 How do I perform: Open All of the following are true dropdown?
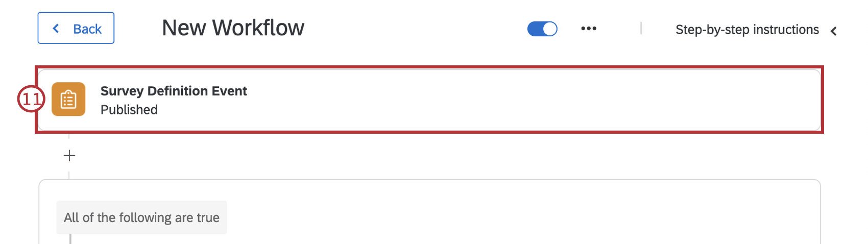point(141,217)
